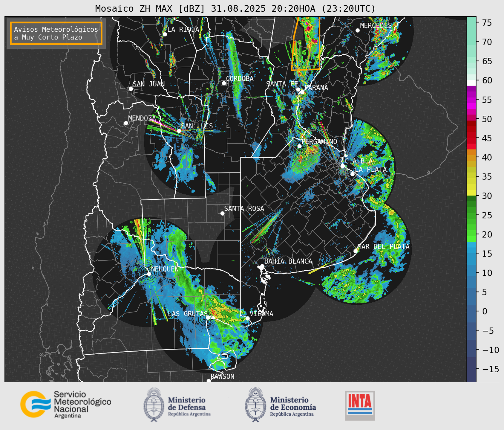Click the Rawson city marker dot
The height and width of the screenshot is (430, 504).
[209, 381]
